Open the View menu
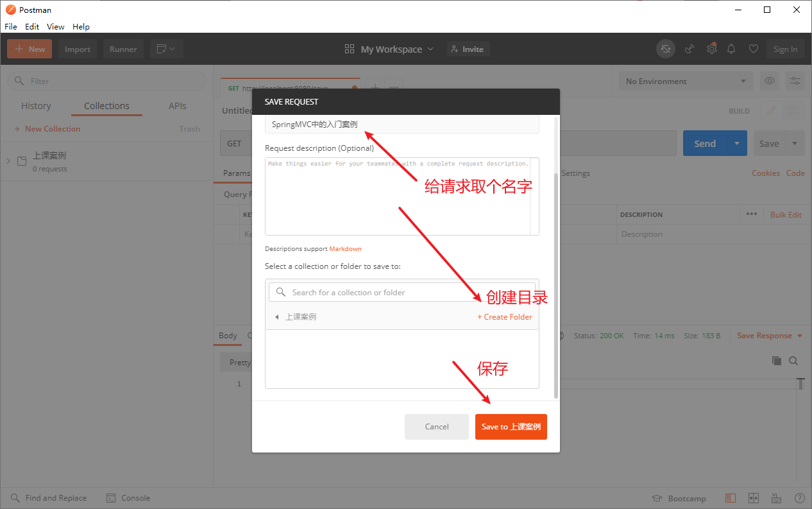This screenshot has width=812, height=509. pos(56,26)
